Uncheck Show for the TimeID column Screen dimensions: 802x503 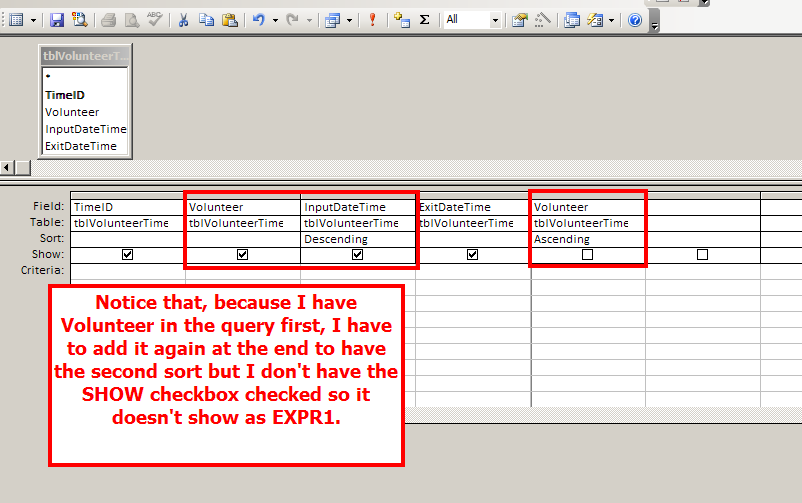(x=127, y=254)
